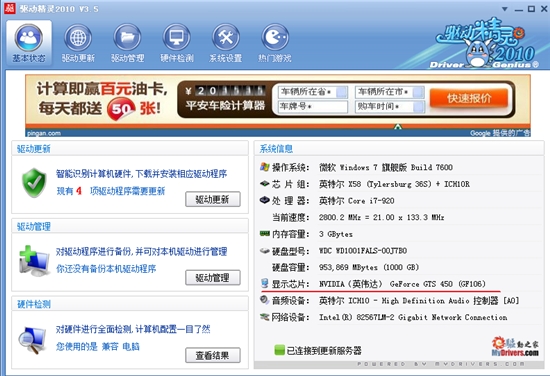Click the pingan.com link in ad
Viewport: 550px width, 376px height.
coord(44,133)
